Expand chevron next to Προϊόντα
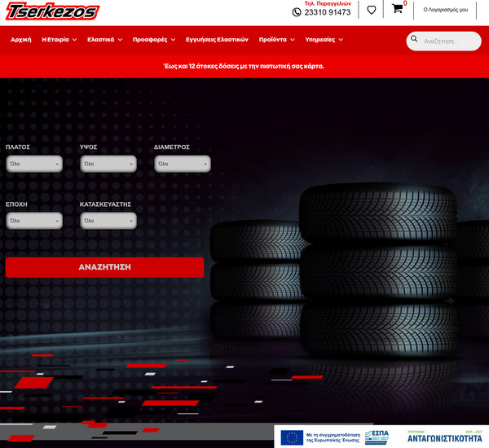Viewport: 489px width, 448px height. [x=293, y=40]
